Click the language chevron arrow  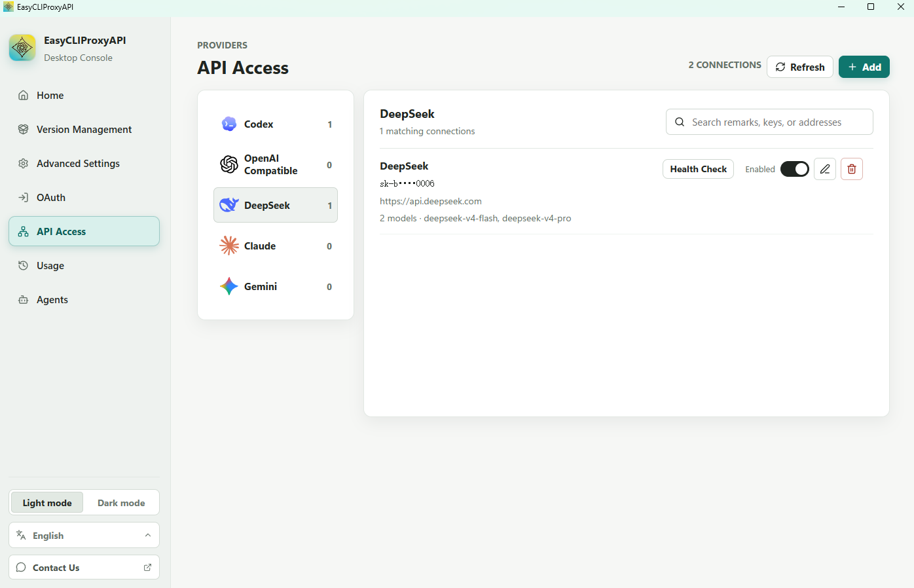point(148,536)
